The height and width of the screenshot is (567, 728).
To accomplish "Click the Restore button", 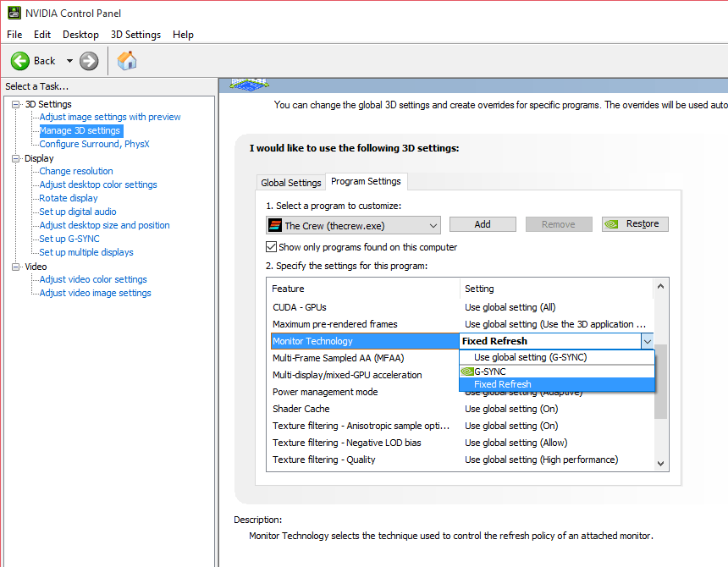I will pos(635,224).
